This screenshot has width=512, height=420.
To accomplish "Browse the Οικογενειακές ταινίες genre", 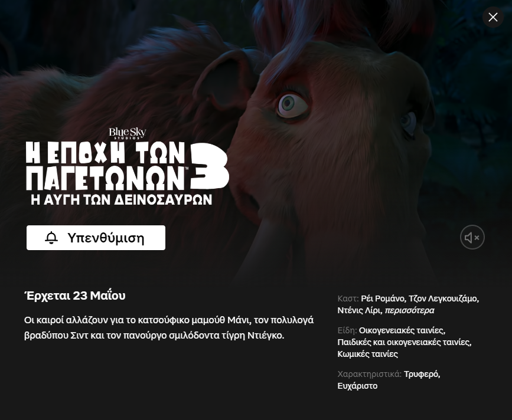I will 401,331.
